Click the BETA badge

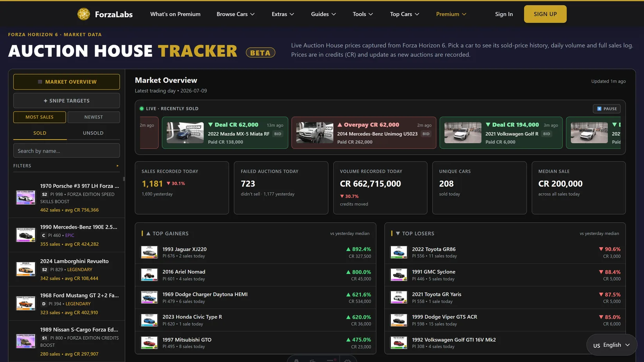click(260, 53)
